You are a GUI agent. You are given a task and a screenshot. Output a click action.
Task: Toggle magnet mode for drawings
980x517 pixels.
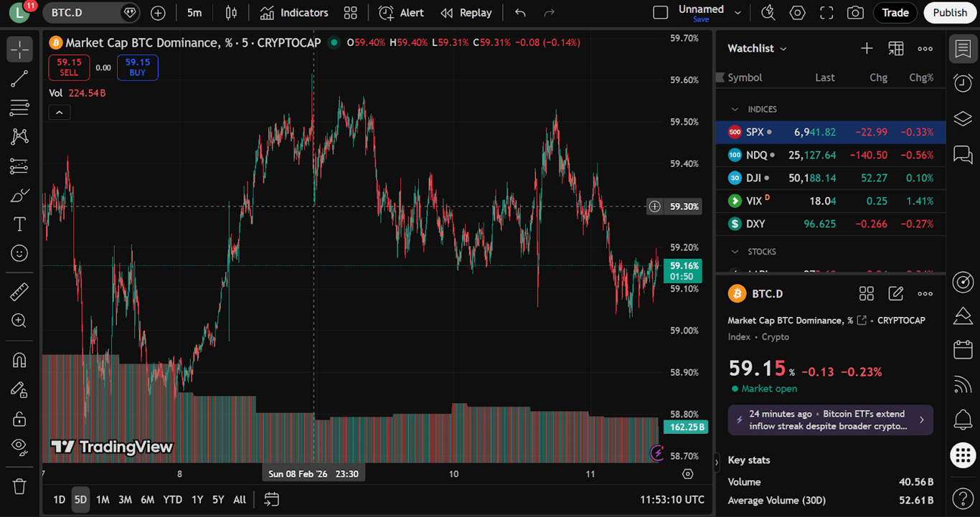[x=19, y=360]
